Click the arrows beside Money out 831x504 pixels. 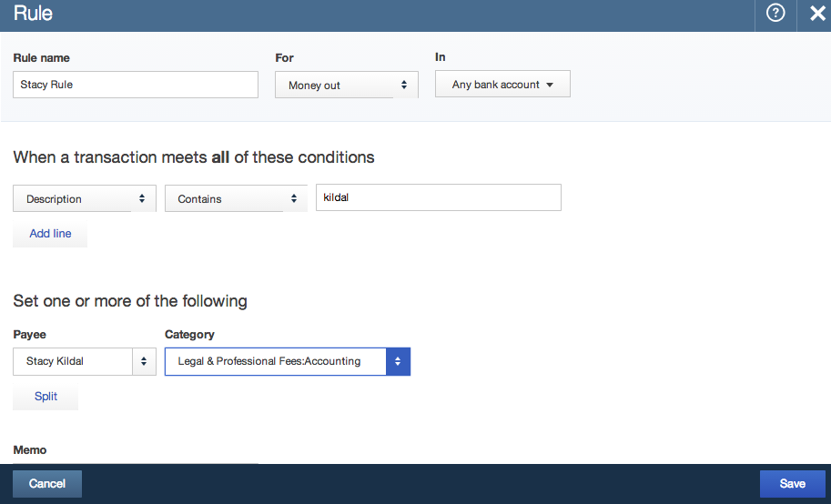[404, 85]
